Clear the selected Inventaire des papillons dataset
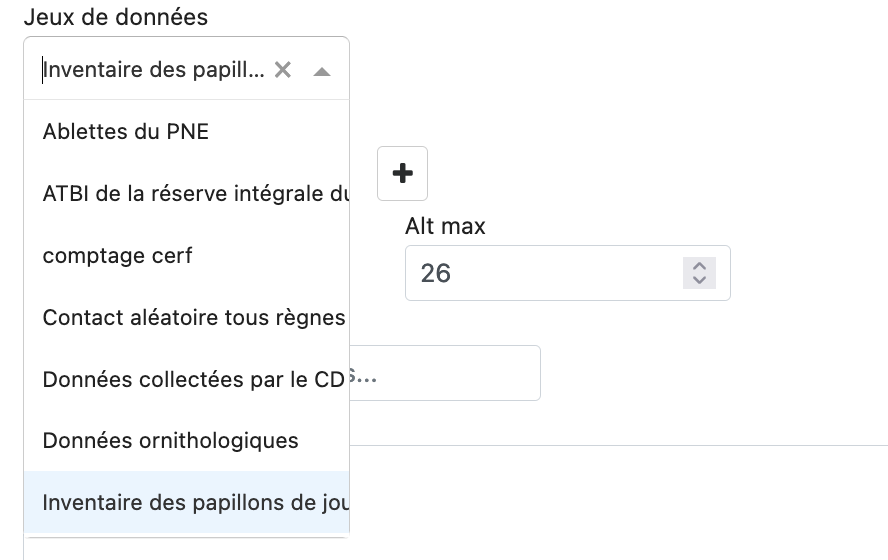The width and height of the screenshot is (888, 560). click(283, 70)
